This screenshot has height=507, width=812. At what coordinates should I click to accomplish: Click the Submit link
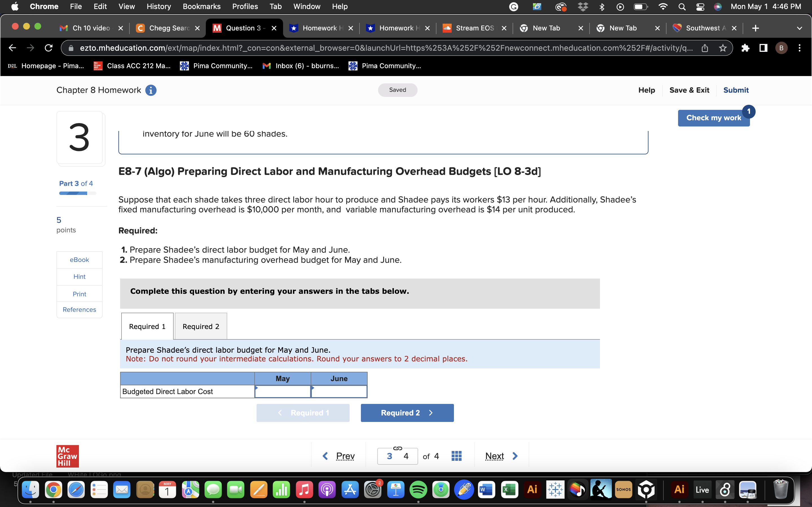point(736,90)
